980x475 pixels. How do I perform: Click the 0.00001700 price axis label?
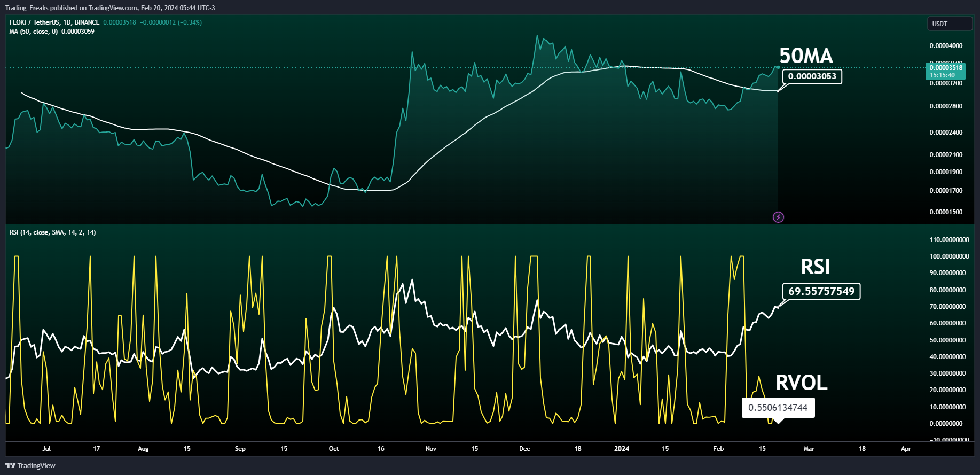(x=946, y=191)
